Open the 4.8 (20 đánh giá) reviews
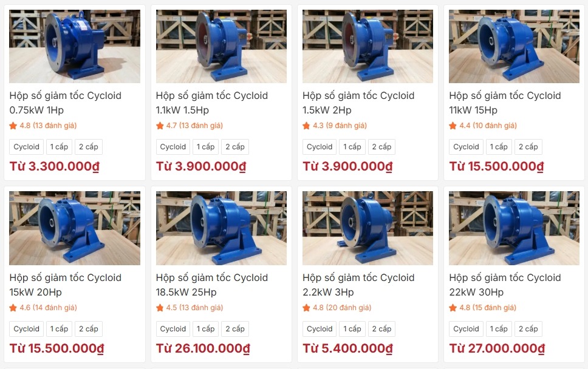 (342, 308)
